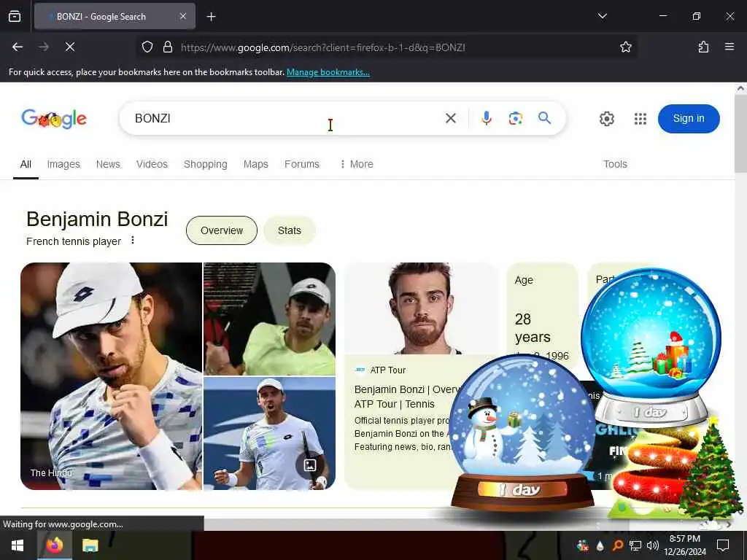Submit search with the magnifying glass icon

tap(544, 117)
